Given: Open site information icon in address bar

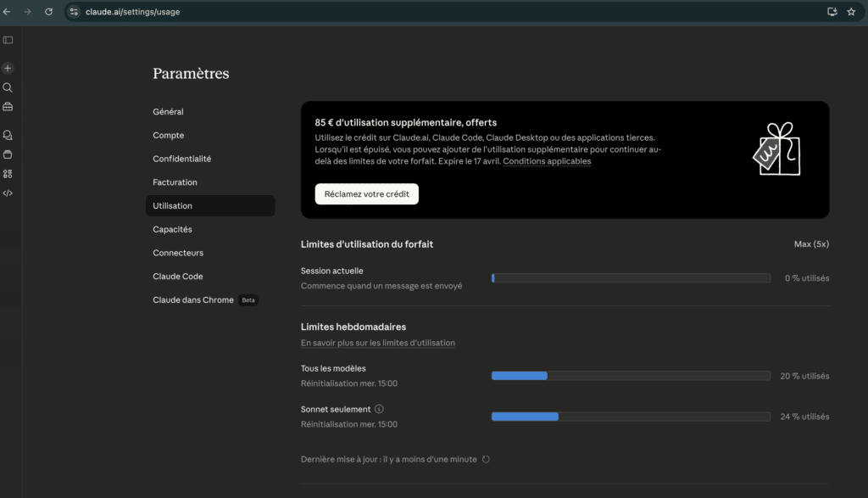Looking at the screenshot, I should 74,12.
